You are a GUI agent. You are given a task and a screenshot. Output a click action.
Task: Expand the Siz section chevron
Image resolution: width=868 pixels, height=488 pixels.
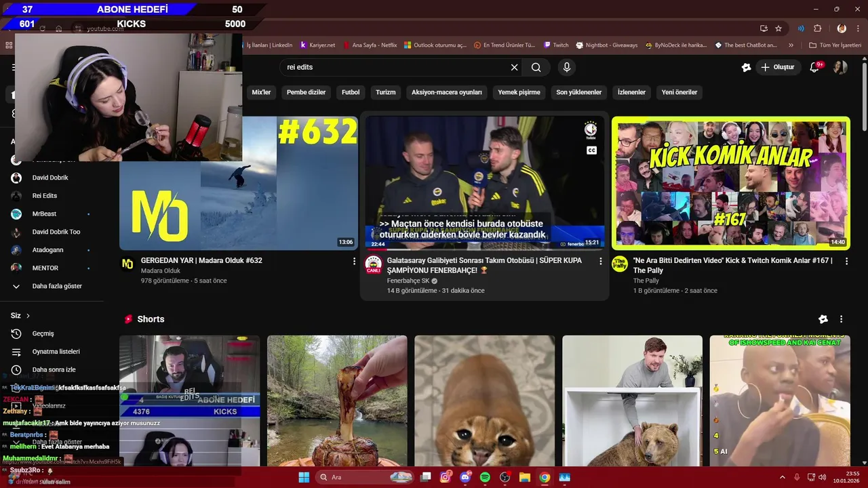point(28,316)
